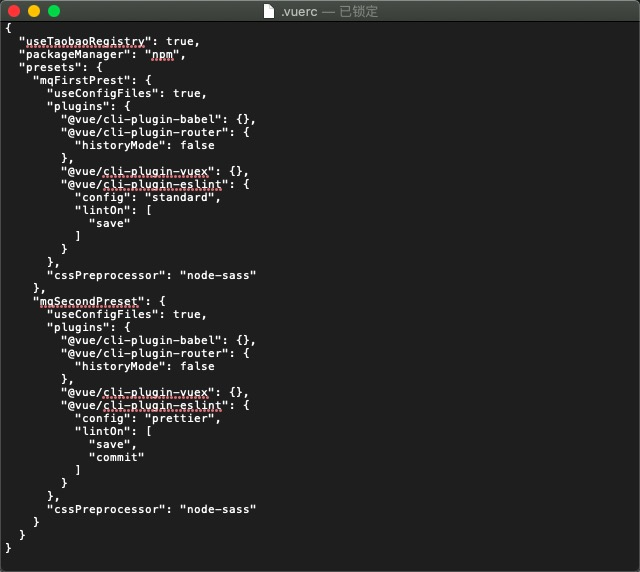Minimize the window using yellow button
Screen dimensions: 640x572
[34, 11]
